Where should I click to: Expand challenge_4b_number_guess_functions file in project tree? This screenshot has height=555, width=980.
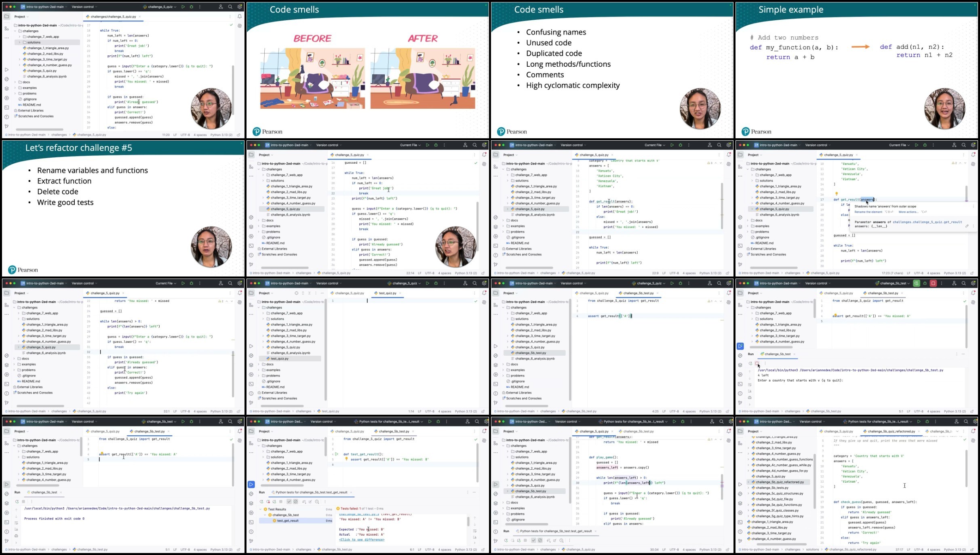(748, 459)
